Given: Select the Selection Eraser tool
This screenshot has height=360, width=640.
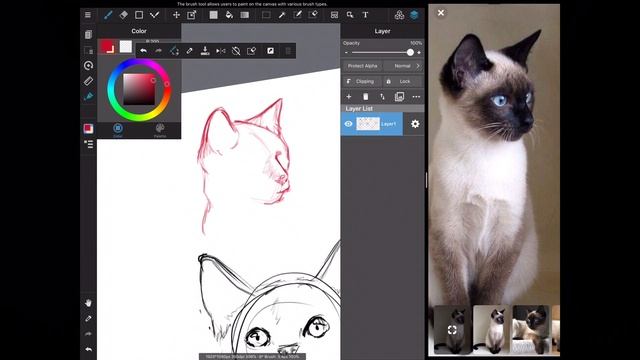Looking at the screenshot, I should tap(313, 15).
